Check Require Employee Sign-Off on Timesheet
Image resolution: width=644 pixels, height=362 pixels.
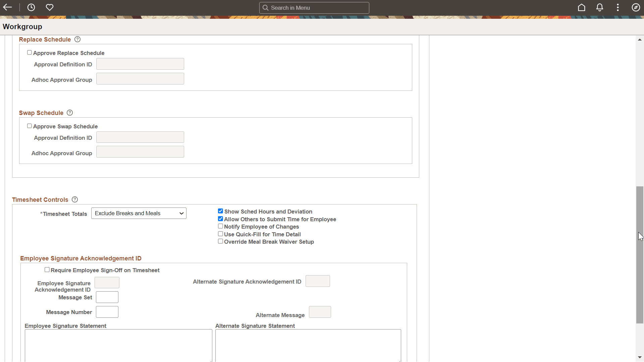(x=47, y=270)
